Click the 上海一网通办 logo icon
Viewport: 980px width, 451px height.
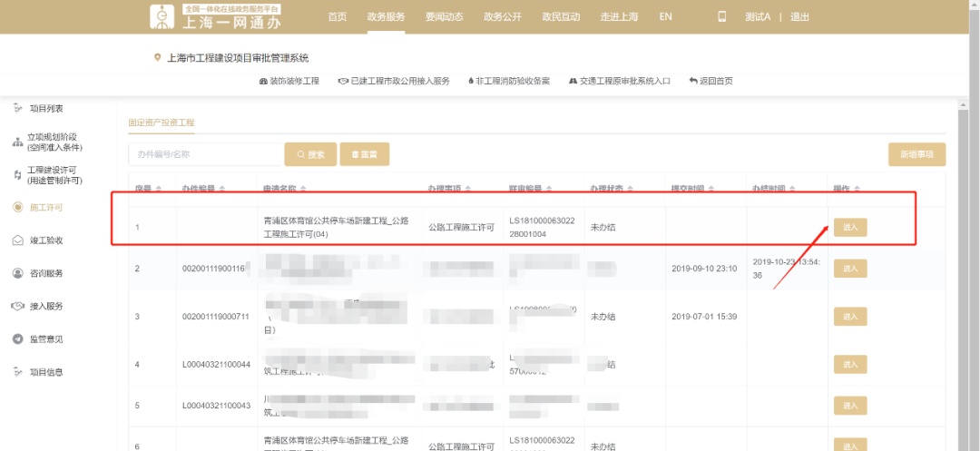click(164, 16)
